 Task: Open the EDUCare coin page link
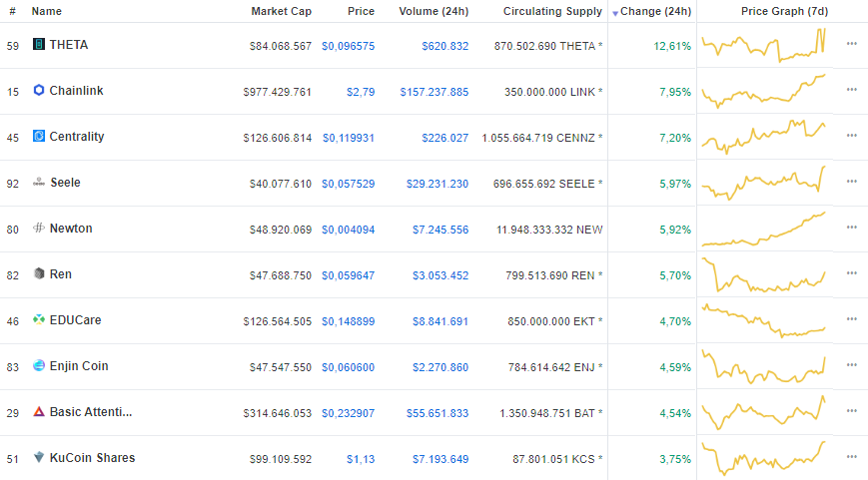pyautogui.click(x=75, y=320)
